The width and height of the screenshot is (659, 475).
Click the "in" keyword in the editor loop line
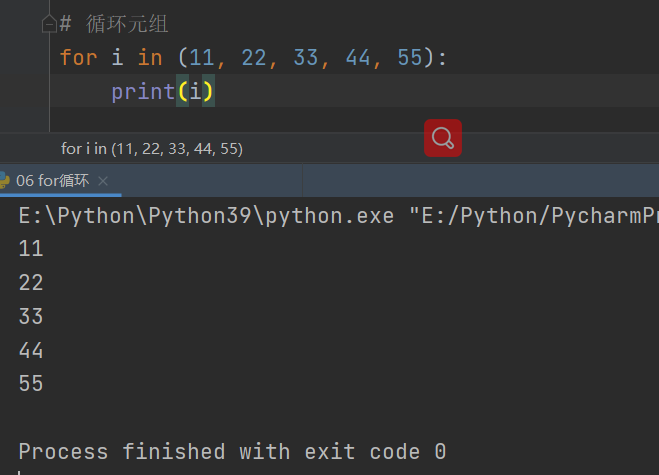(149, 58)
